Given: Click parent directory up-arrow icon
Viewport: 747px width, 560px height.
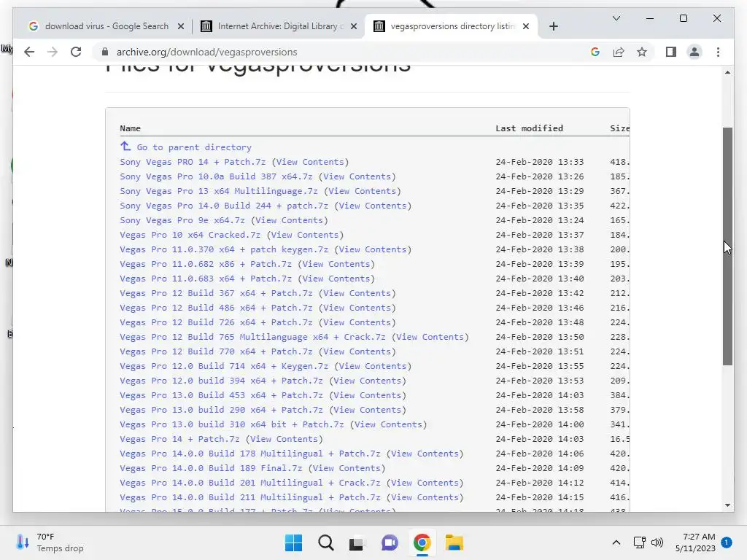Looking at the screenshot, I should coord(125,146).
